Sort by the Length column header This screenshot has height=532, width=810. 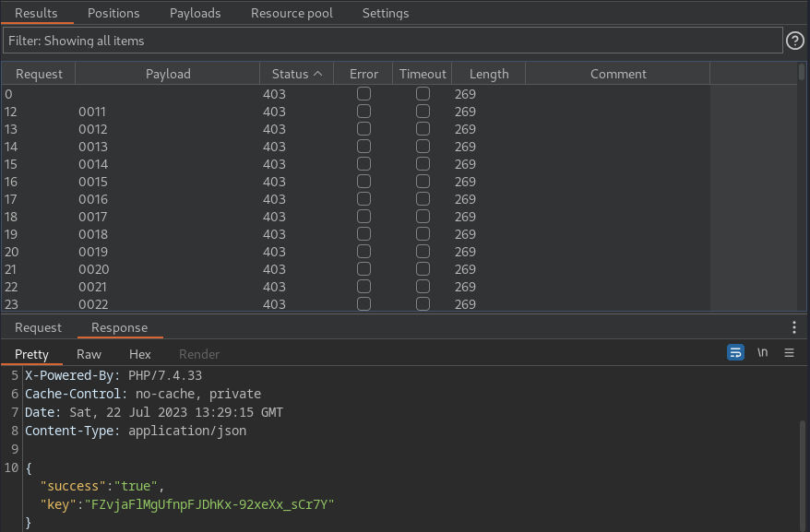coord(489,74)
